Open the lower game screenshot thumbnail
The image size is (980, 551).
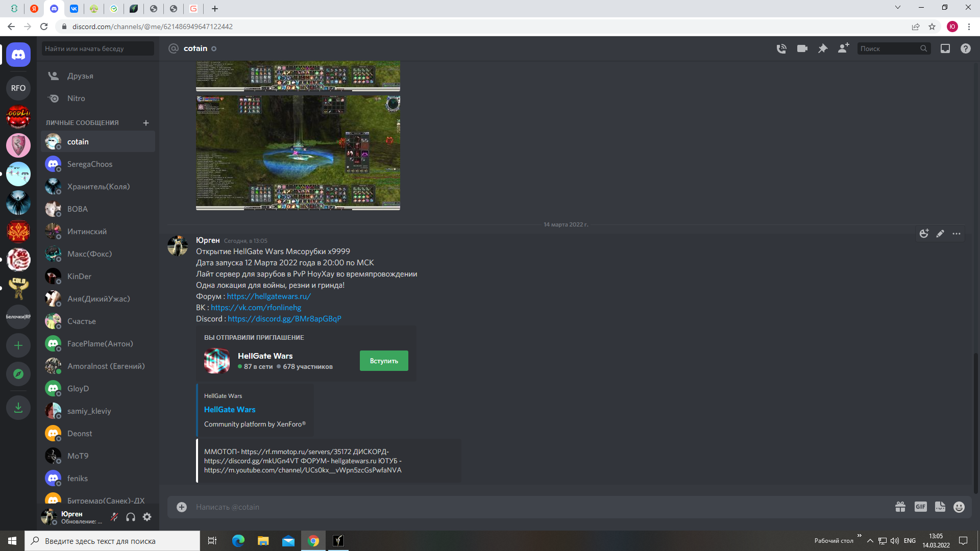pyautogui.click(x=298, y=153)
